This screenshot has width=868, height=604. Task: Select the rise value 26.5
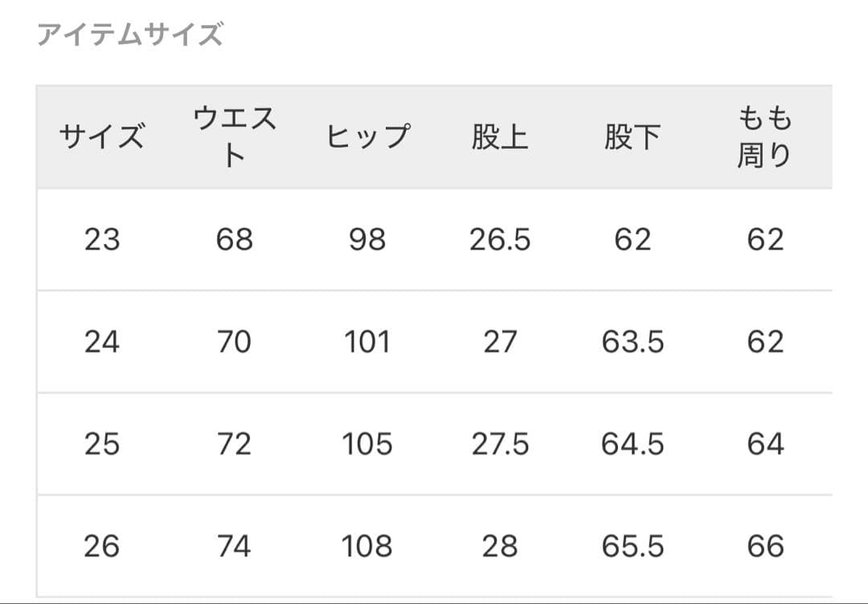tap(500, 239)
